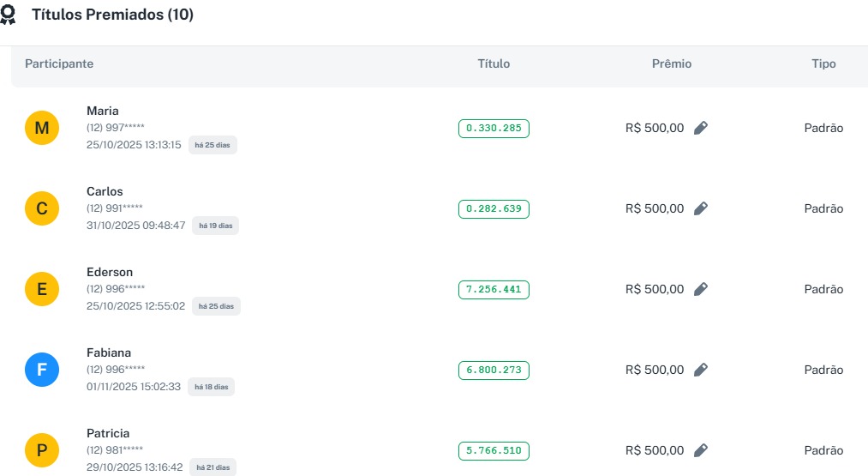The width and height of the screenshot is (868, 476).
Task: Click Carlos's yellow C avatar
Action: (42, 209)
